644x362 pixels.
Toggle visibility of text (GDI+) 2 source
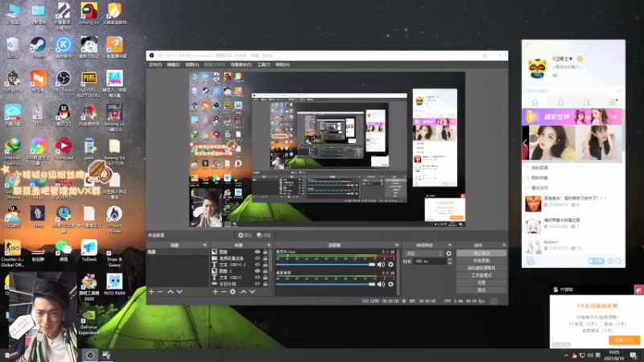coord(257,265)
